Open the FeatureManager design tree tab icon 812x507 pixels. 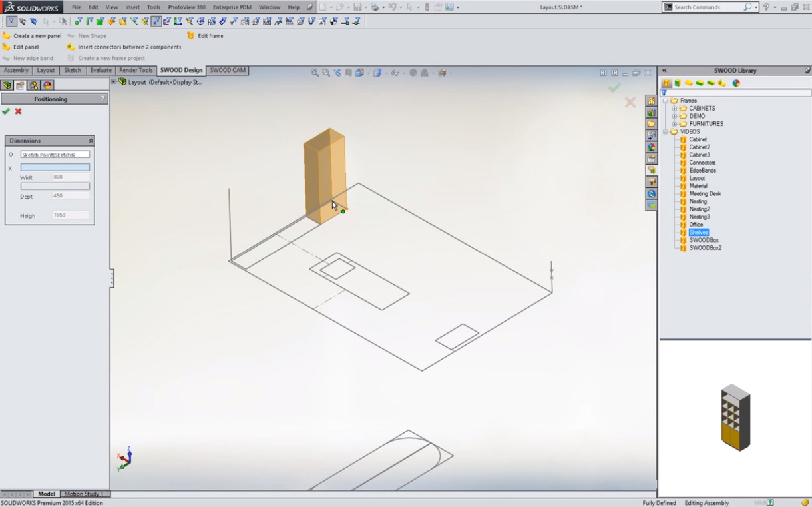(7, 85)
